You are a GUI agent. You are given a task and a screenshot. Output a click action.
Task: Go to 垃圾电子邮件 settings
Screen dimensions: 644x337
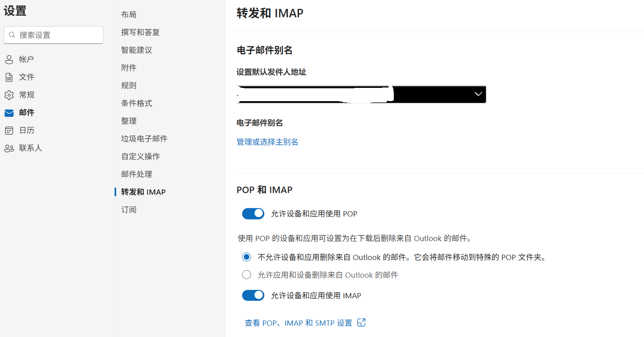144,139
